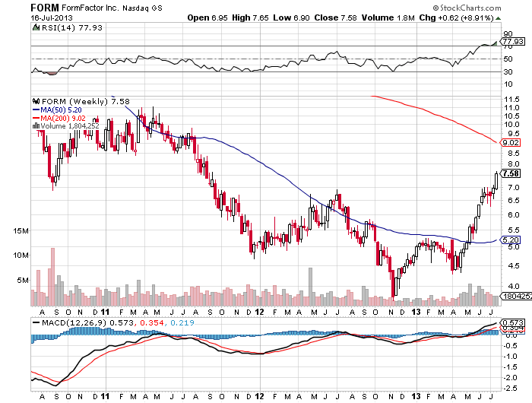This screenshot has width=532, height=403.
Task: Click the MACD(12,26,9) legend label
Action: click(x=74, y=322)
